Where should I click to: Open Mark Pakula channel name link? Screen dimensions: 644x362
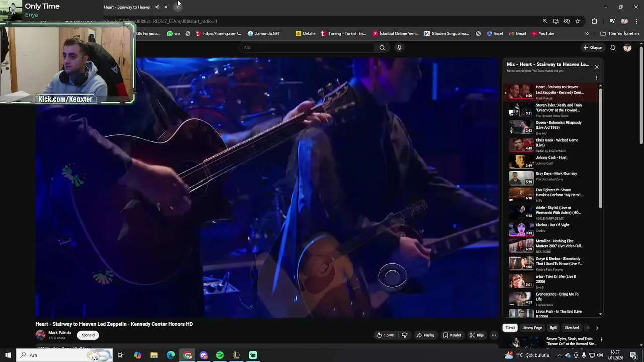59,333
